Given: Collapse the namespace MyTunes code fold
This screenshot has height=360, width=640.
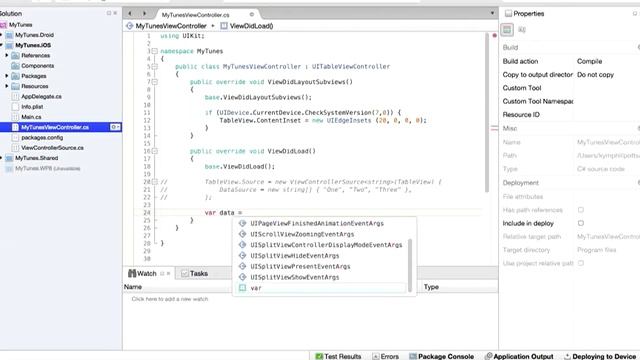Looking at the screenshot, I should click(155, 51).
